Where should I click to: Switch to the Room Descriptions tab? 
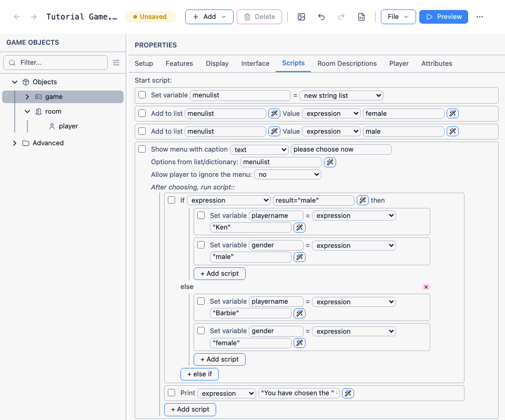347,64
